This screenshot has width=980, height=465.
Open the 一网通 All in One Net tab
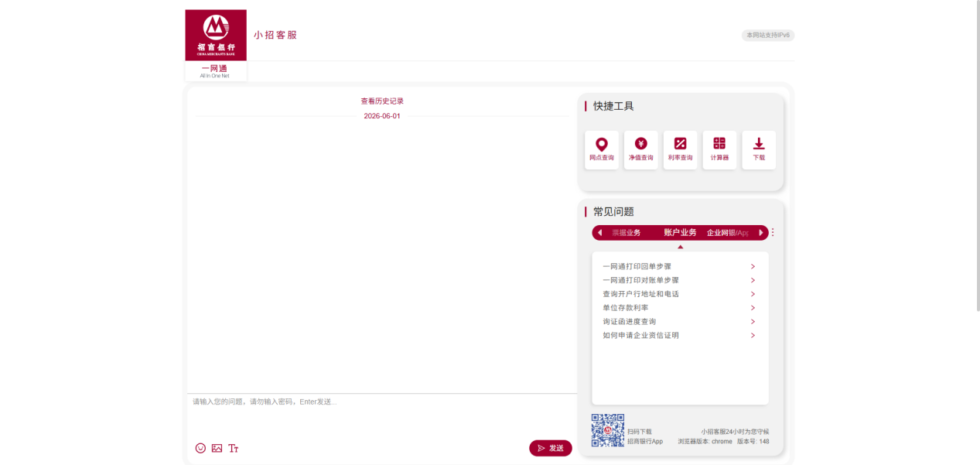coord(215,71)
